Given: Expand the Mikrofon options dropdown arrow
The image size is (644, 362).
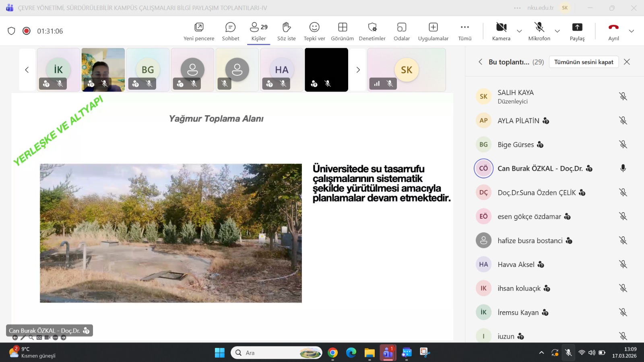Looking at the screenshot, I should (x=557, y=31).
